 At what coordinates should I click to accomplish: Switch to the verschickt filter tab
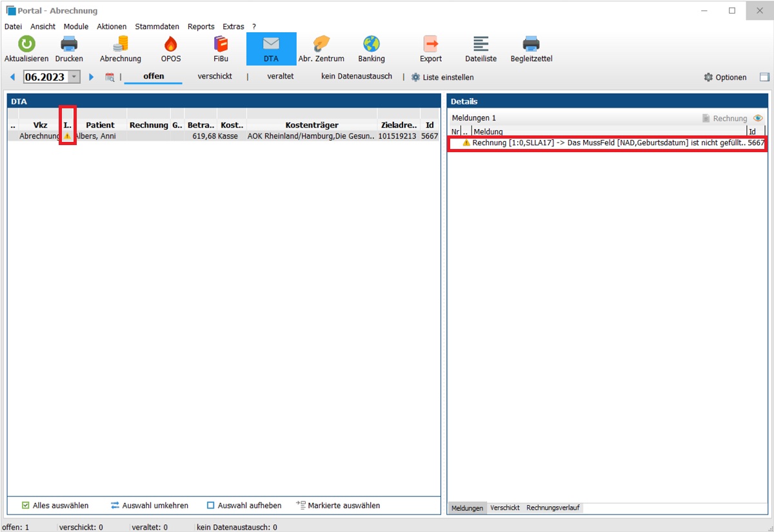[215, 76]
